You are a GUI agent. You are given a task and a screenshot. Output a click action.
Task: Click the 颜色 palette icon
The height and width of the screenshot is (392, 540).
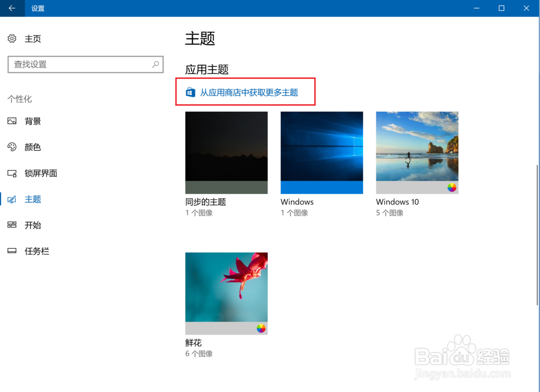(x=12, y=147)
